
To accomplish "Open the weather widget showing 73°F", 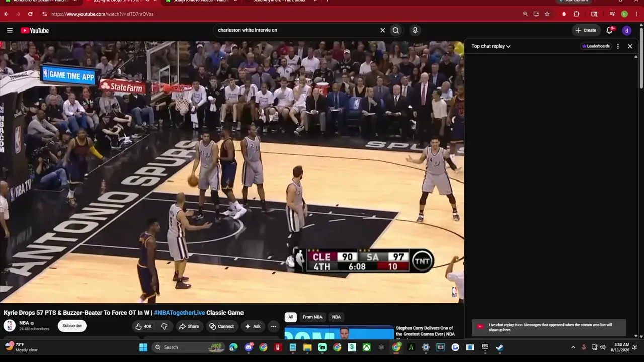I will 21,347.
